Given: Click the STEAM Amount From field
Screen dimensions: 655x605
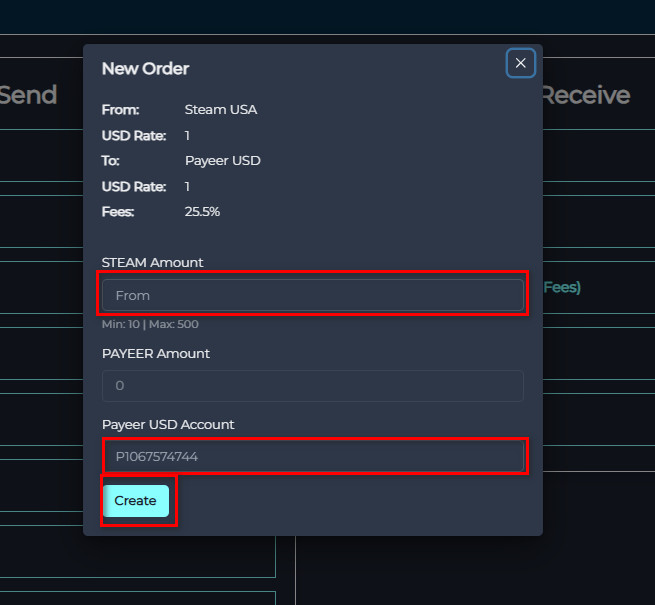Looking at the screenshot, I should tap(313, 295).
